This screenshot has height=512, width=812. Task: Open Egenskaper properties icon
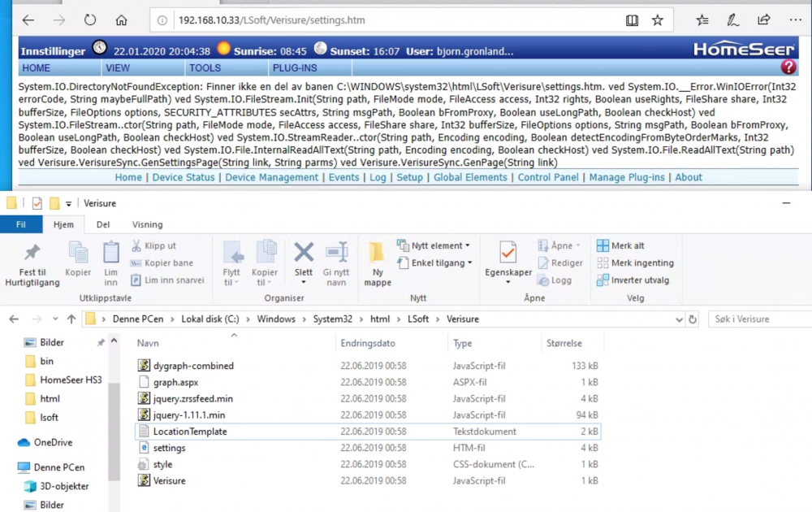508,254
